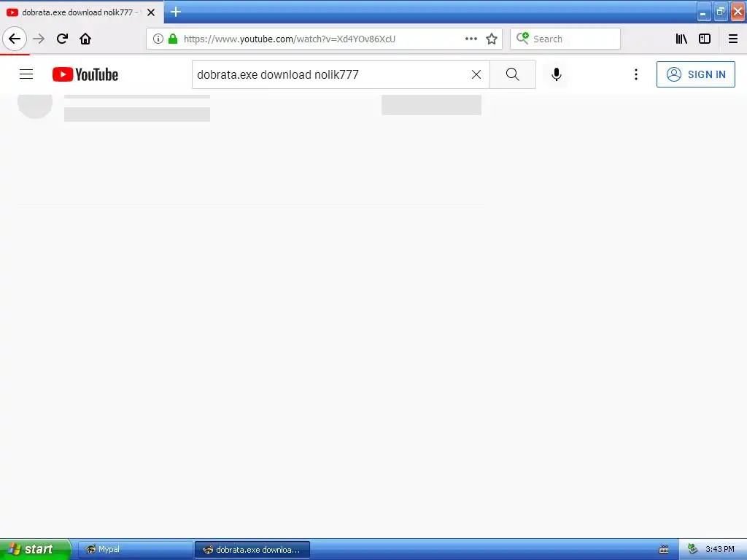Minimize the browser window

tap(704, 12)
